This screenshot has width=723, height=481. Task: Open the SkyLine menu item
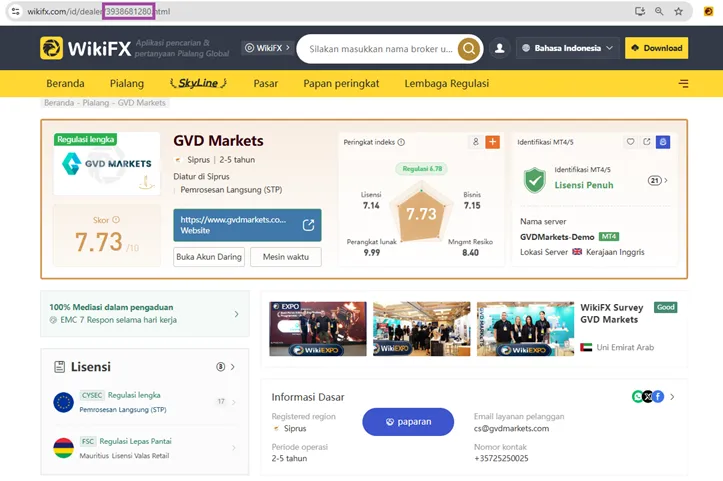pos(198,83)
